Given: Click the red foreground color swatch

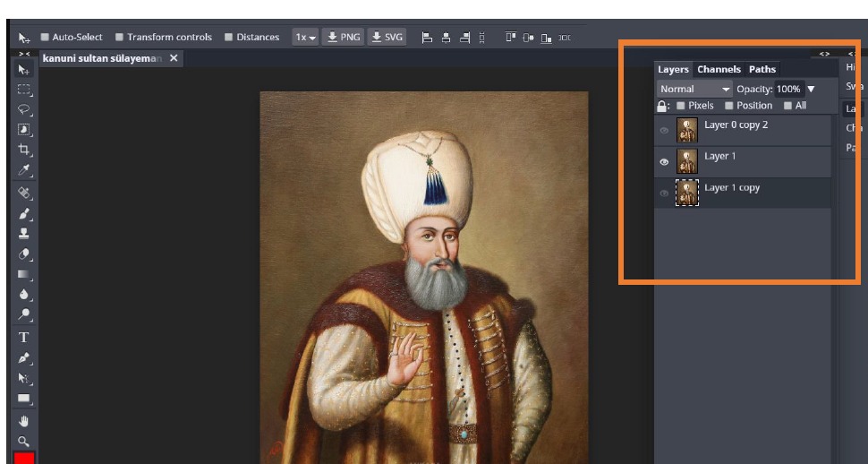Looking at the screenshot, I should pyautogui.click(x=24, y=459).
